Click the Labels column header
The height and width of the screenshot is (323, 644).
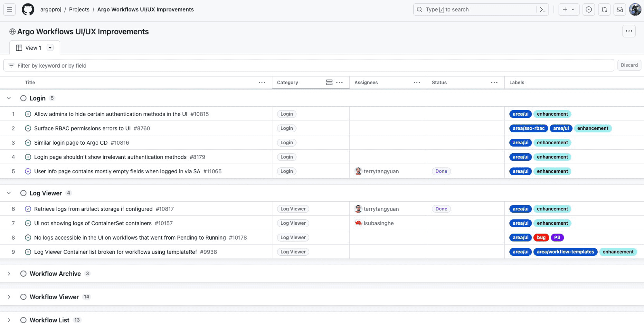[517, 82]
